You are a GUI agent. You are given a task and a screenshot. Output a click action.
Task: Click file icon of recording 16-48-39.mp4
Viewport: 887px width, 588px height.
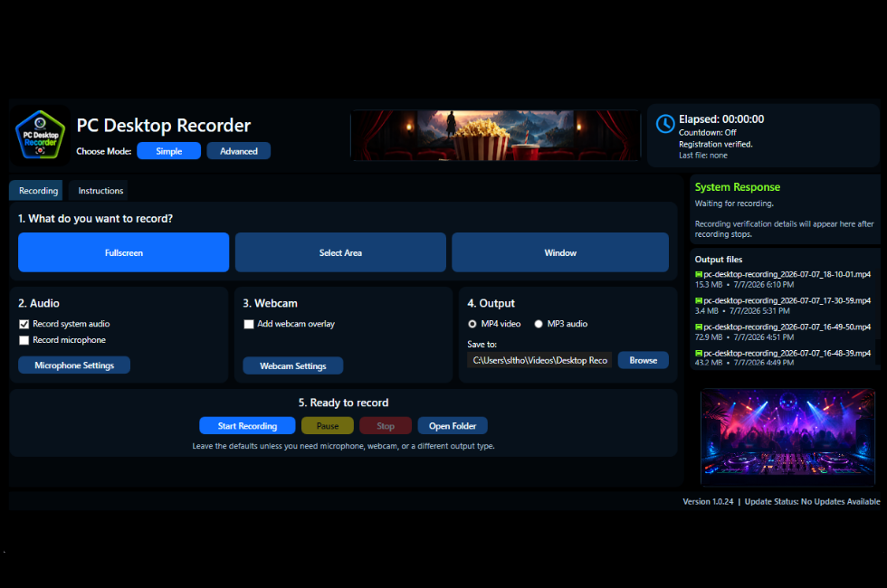[x=699, y=353]
